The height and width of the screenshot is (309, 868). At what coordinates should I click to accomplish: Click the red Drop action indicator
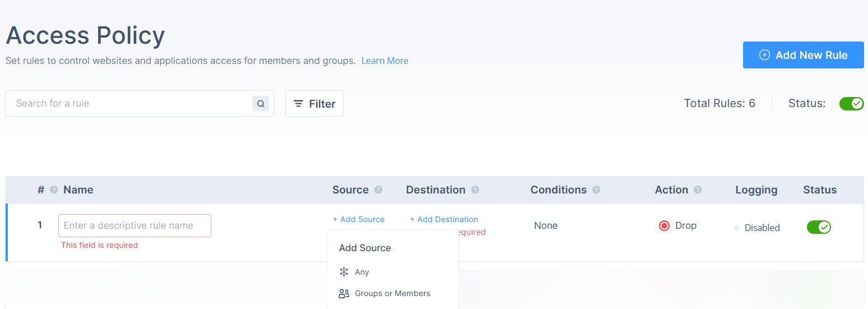[664, 225]
